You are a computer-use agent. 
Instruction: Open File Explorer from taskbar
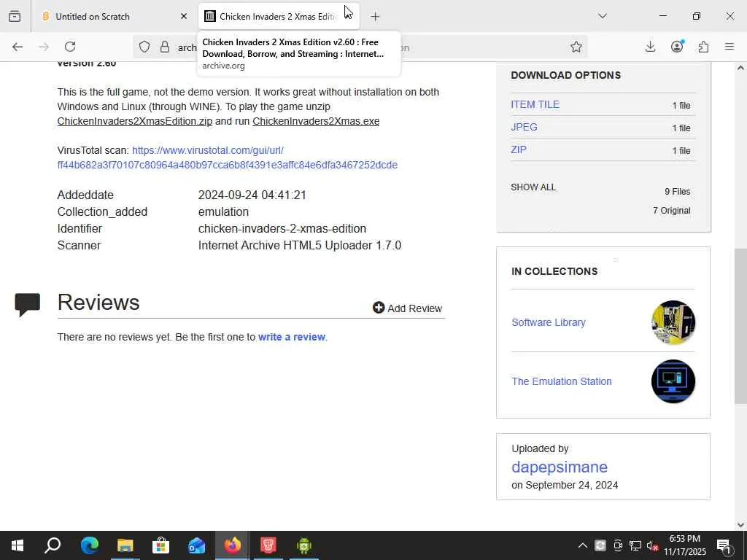coord(125,545)
